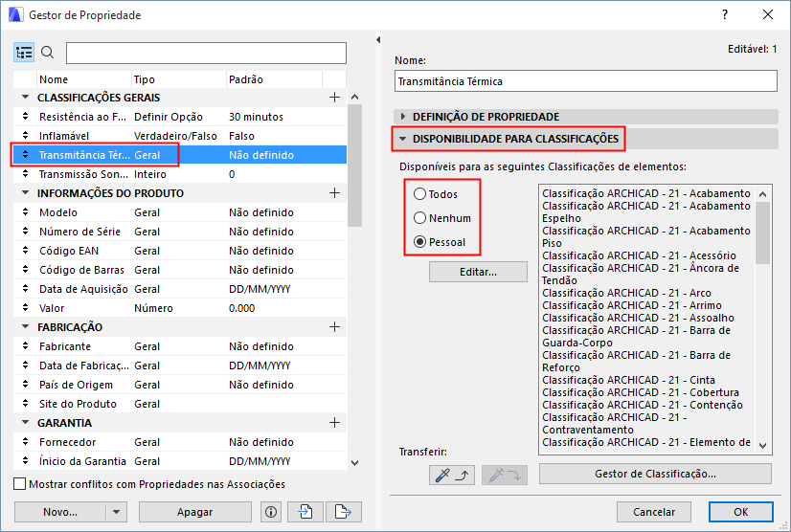Select the Pessoal radio option
Screen dimensions: 791x532
(x=419, y=242)
